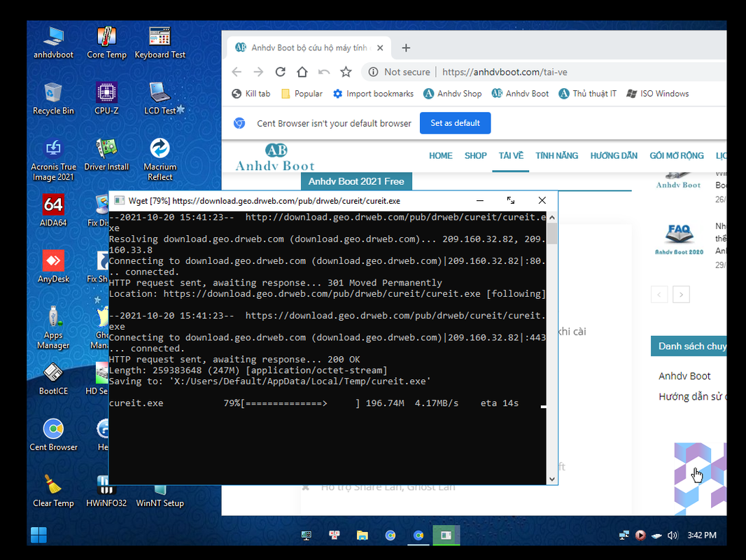This screenshot has height=560, width=746.
Task: Open the Anhdv Boot bookmark
Action: [x=520, y=94]
